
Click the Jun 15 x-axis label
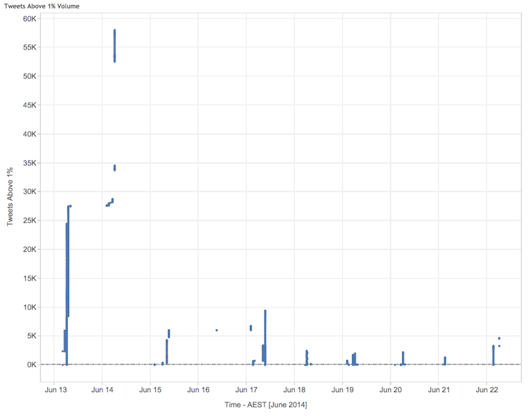click(x=150, y=390)
